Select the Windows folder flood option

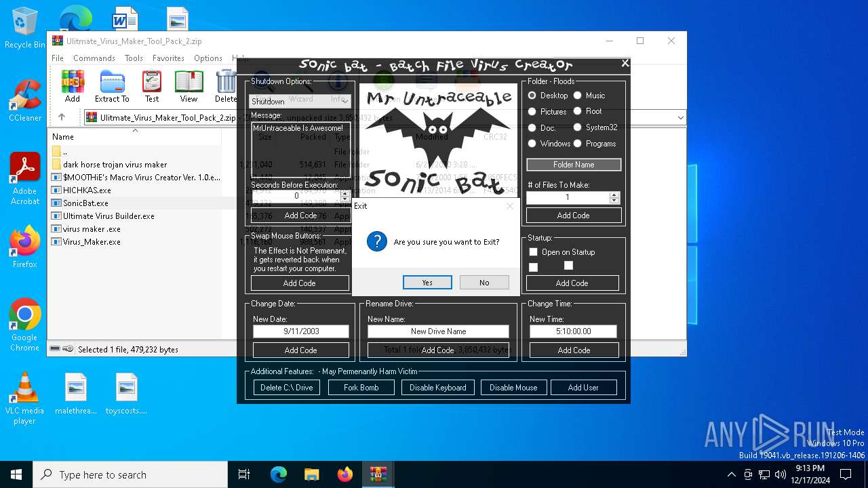coord(532,144)
